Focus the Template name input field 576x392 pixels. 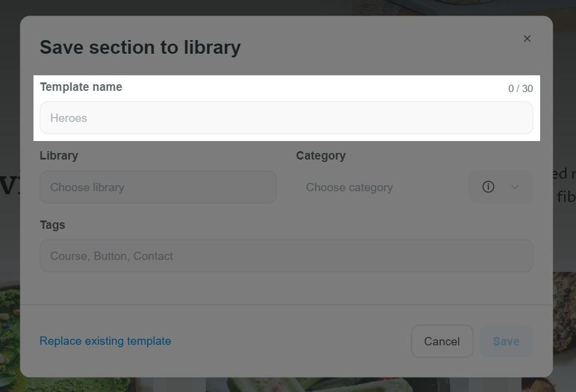click(x=286, y=118)
